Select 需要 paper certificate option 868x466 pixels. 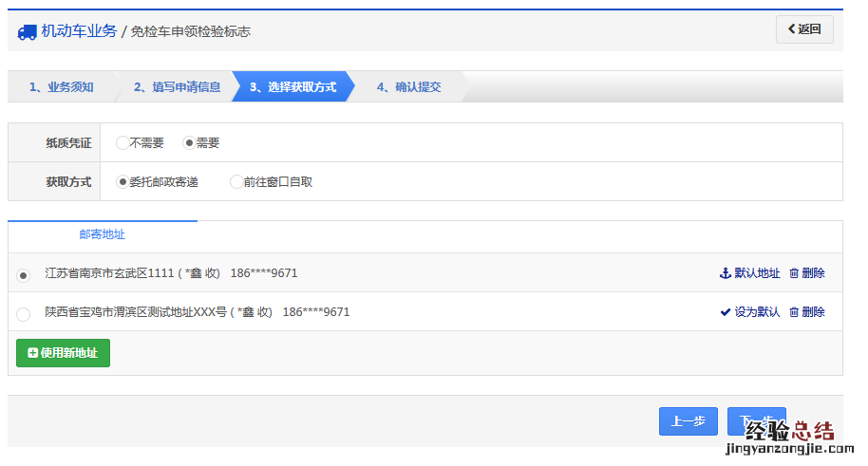pyautogui.click(x=189, y=143)
